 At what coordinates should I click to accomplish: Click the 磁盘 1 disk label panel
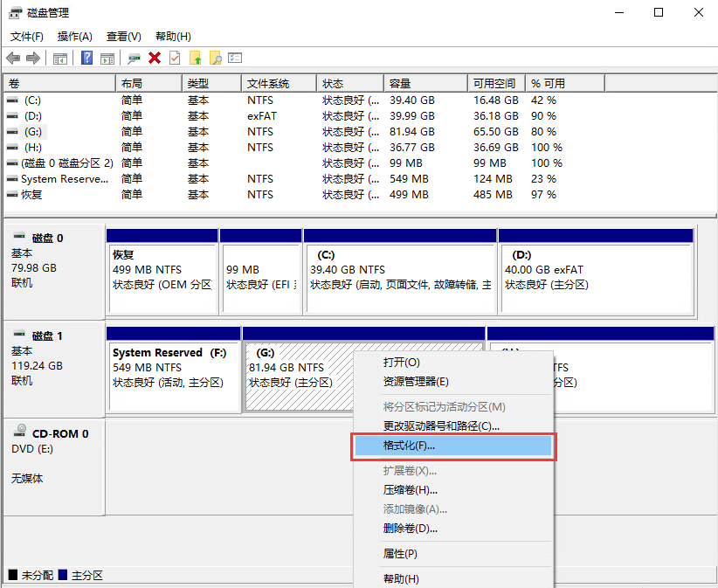point(54,370)
